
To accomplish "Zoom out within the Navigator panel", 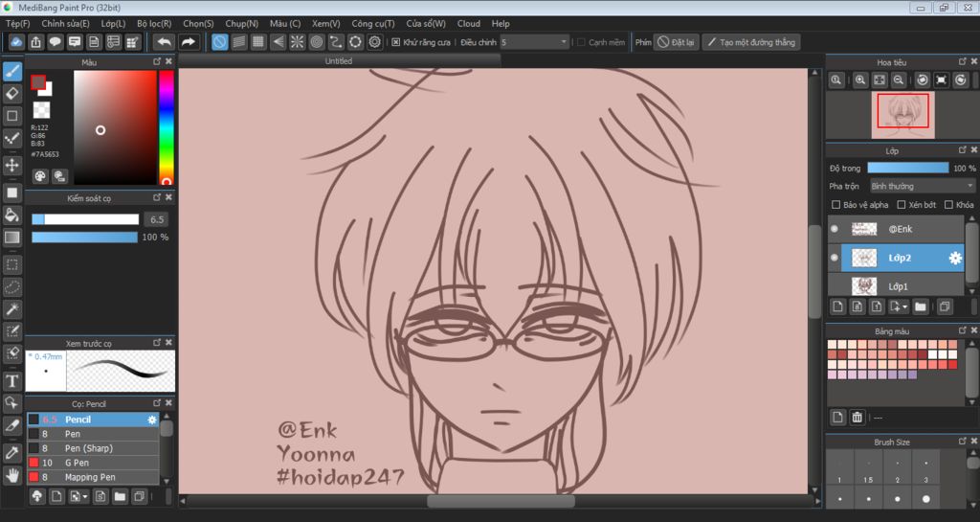I will tap(898, 80).
